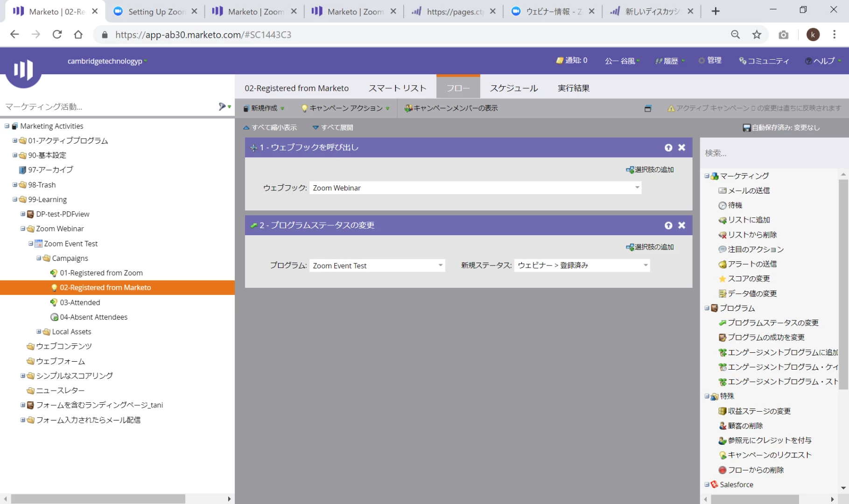Move step 1 up with arrow icon
849x504 pixels.
coord(668,147)
